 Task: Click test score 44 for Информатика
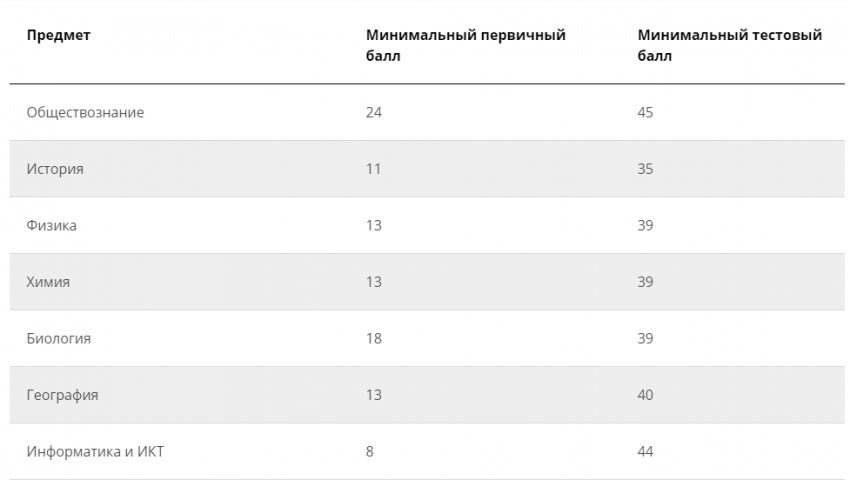coord(645,452)
